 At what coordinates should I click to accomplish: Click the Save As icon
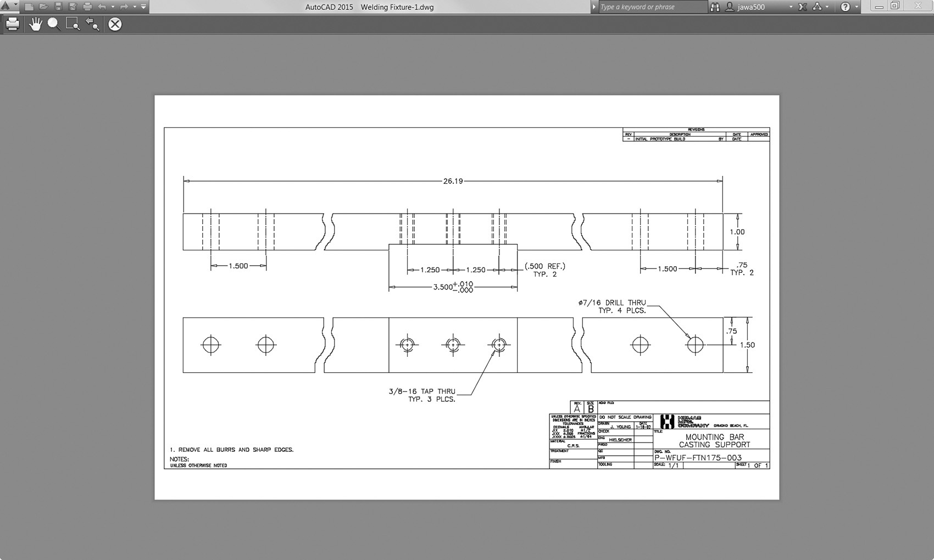(73, 7)
